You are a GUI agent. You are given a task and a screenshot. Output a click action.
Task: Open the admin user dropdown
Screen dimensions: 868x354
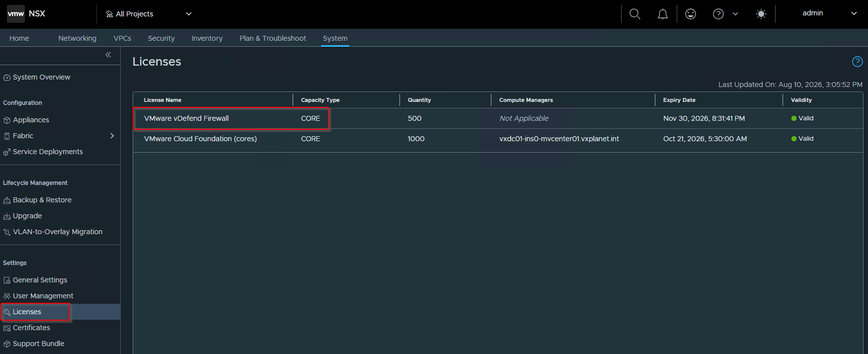tap(829, 13)
